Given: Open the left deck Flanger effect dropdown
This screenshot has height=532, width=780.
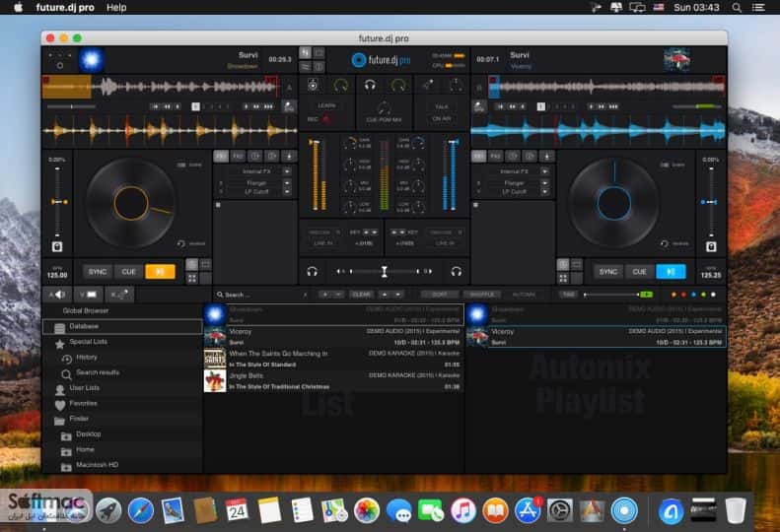Looking at the screenshot, I should point(287,183).
